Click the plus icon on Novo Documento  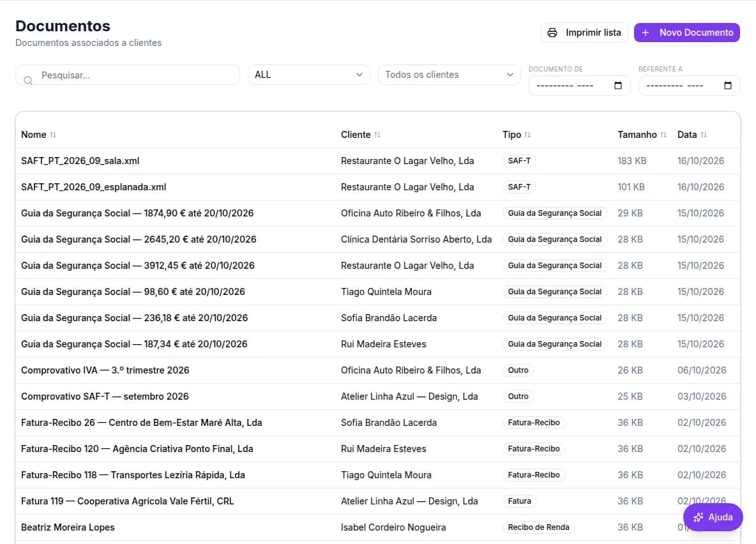pyautogui.click(x=646, y=33)
